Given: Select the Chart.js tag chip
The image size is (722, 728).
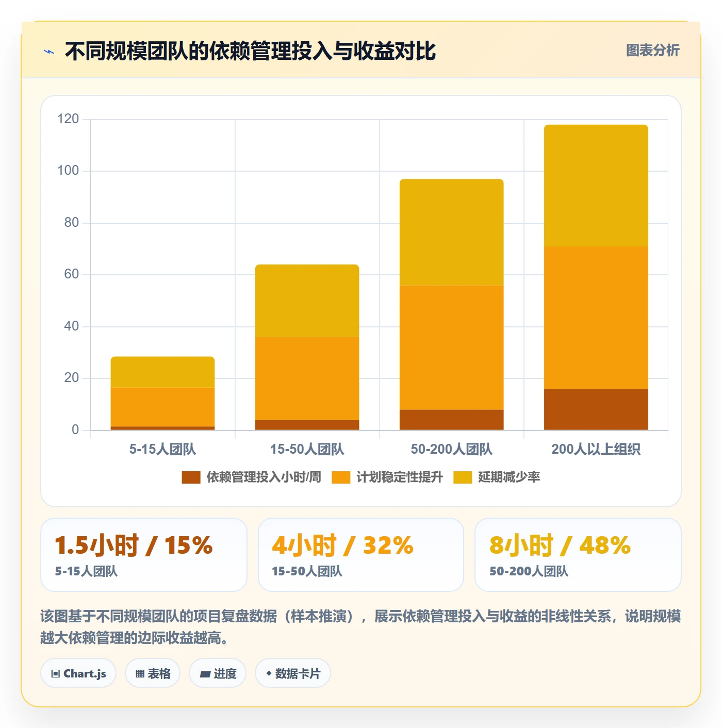Looking at the screenshot, I should click(78, 673).
